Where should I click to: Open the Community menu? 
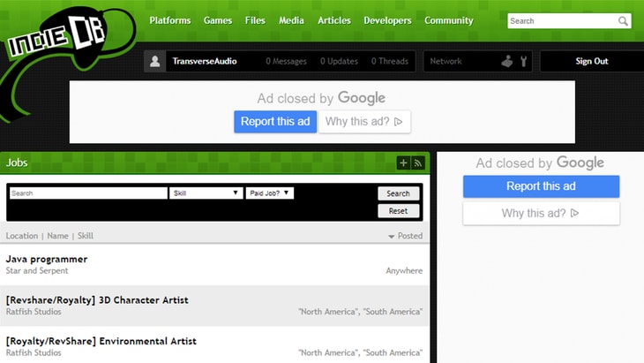(x=449, y=20)
